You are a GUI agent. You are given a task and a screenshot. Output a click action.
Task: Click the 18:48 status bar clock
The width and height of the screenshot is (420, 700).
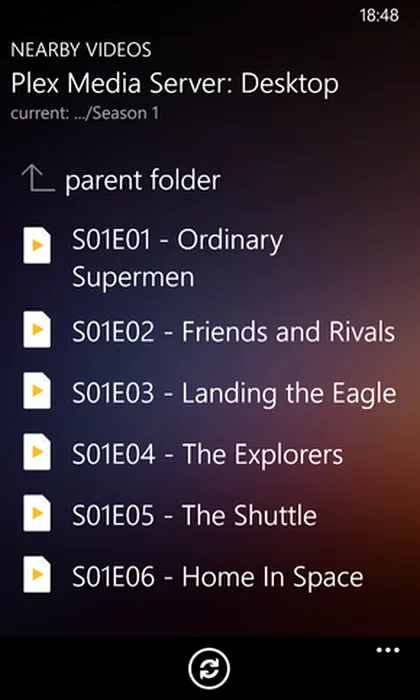[x=379, y=16]
